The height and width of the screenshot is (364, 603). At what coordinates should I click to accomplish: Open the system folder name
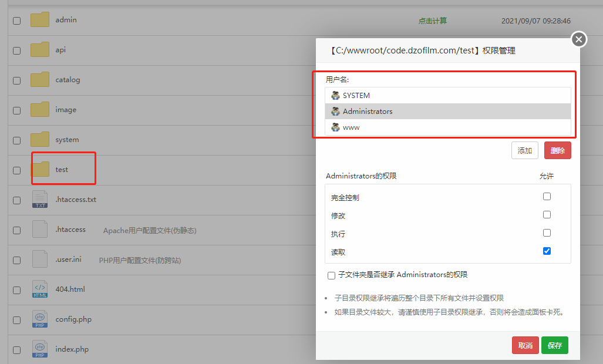pos(67,140)
